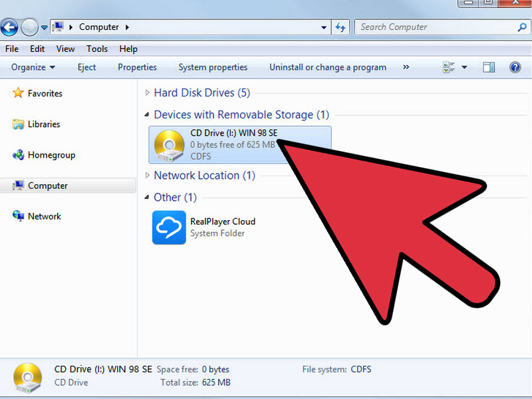Expand the arrow after Computer breadcrumb
Image resolution: width=532 pixels, height=399 pixels.
(127, 27)
